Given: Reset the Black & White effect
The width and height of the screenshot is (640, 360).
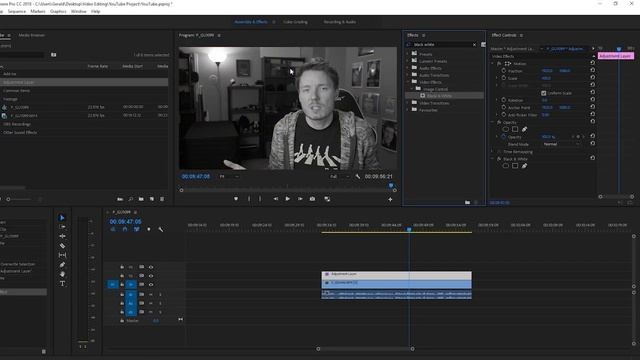Looking at the screenshot, I should [592, 158].
